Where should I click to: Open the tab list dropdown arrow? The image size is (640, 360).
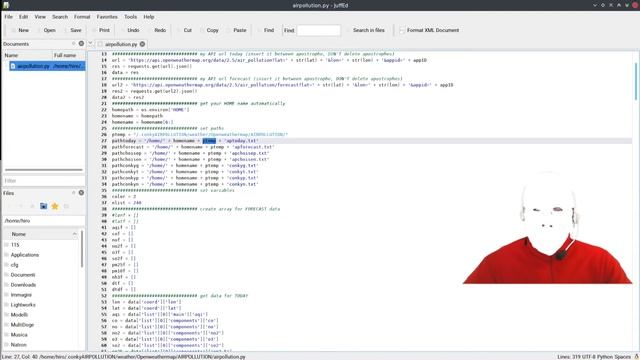(91, 44)
